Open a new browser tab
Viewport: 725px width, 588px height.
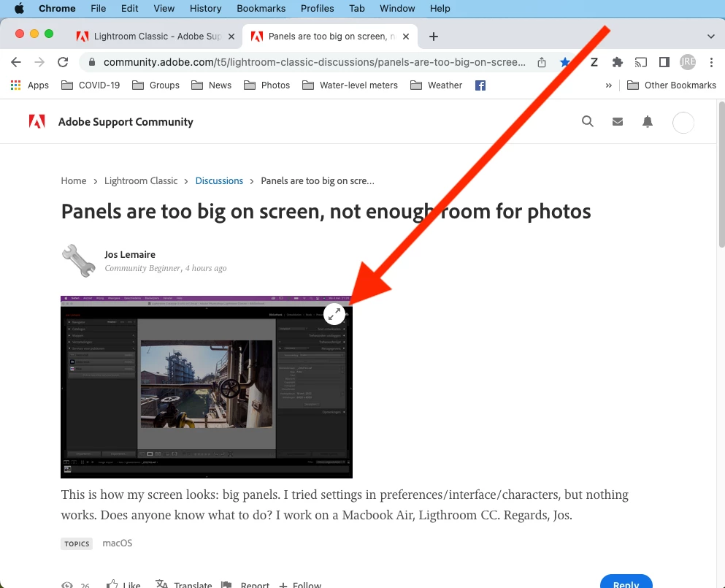coord(433,36)
